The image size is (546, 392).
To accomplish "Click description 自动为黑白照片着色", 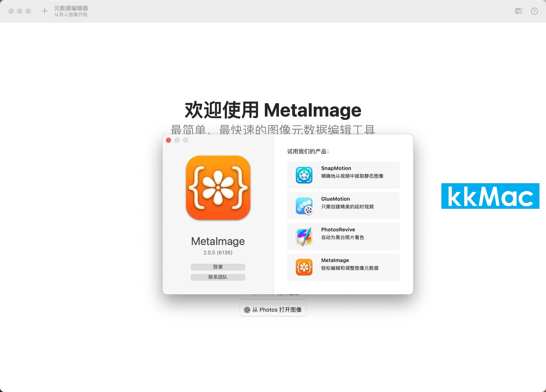I will (343, 237).
